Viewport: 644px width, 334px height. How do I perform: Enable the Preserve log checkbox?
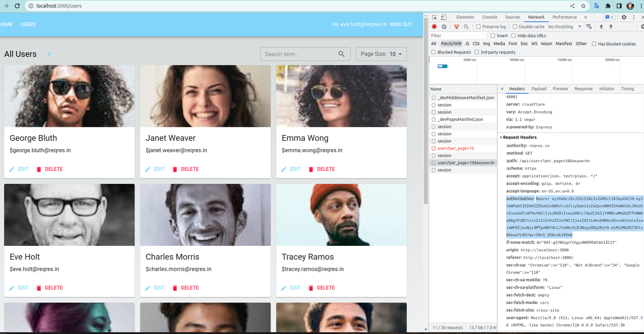pos(478,27)
